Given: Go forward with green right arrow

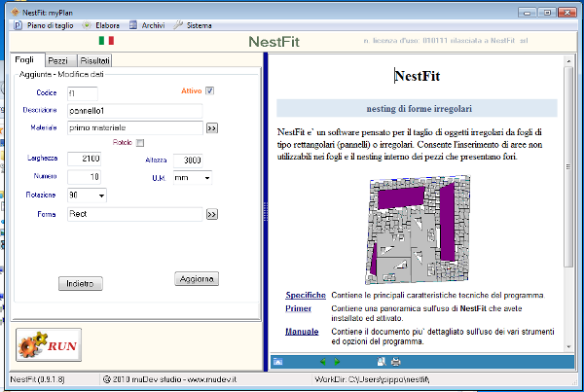Looking at the screenshot, I should [337, 362].
